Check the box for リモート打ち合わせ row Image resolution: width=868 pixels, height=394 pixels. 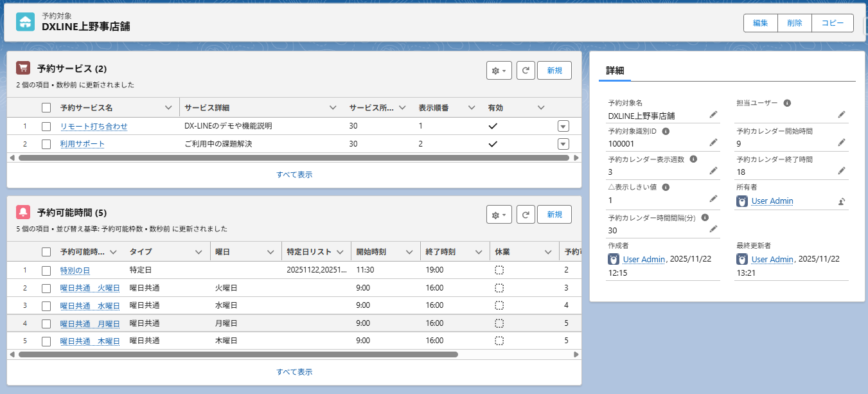pos(46,127)
